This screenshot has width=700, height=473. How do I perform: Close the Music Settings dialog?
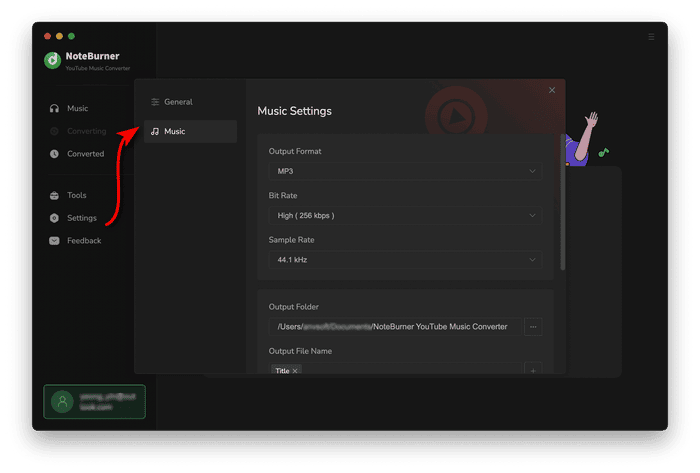click(552, 90)
